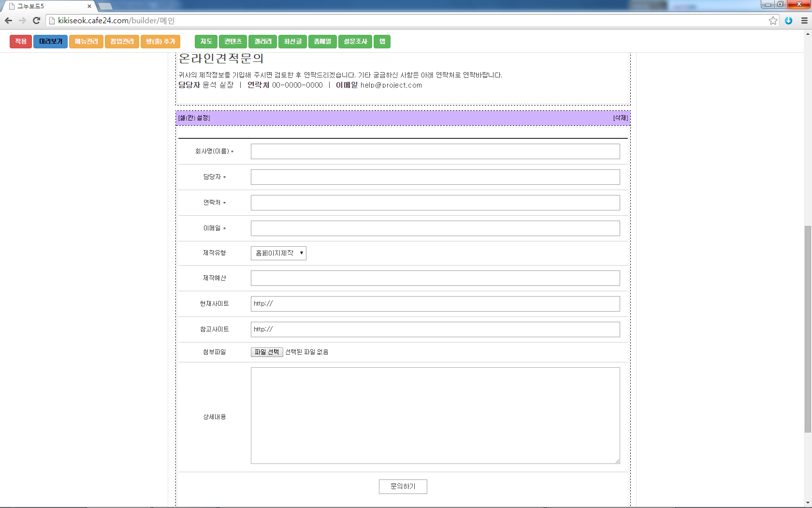Click the browser back arrow
The height and width of the screenshot is (508, 812).
tap(8, 20)
